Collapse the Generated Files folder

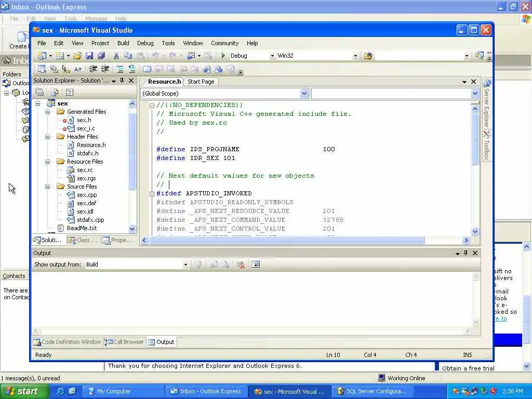tap(48, 112)
